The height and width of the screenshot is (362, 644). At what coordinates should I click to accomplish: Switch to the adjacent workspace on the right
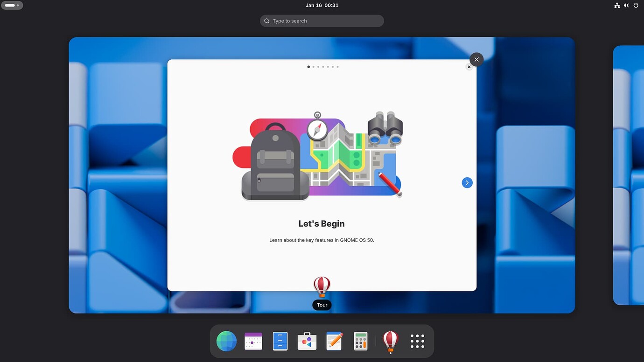[629, 175]
